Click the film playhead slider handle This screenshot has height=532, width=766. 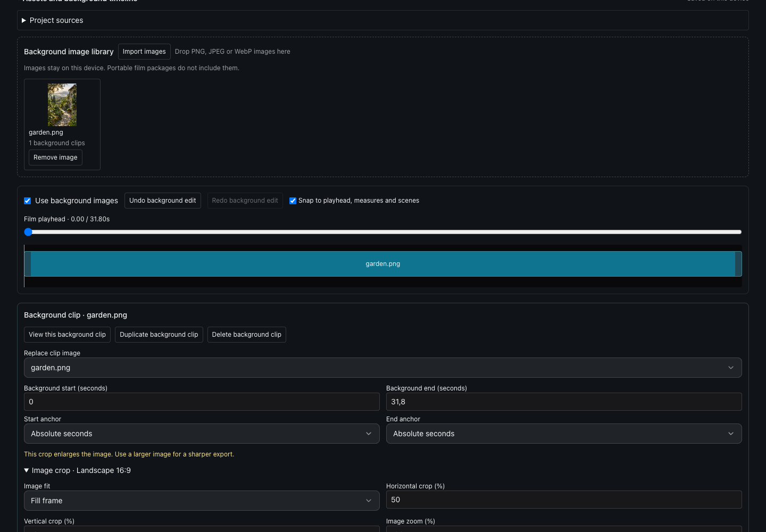[28, 232]
